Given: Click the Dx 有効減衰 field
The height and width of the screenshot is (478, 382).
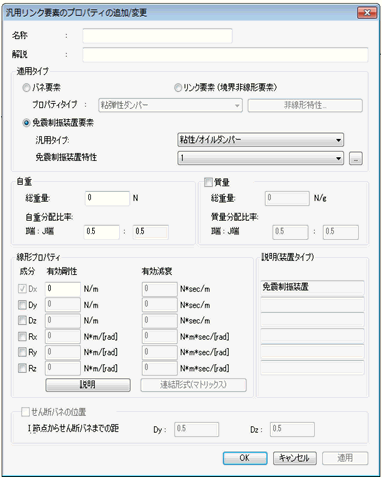Looking at the screenshot, I should pos(160,289).
